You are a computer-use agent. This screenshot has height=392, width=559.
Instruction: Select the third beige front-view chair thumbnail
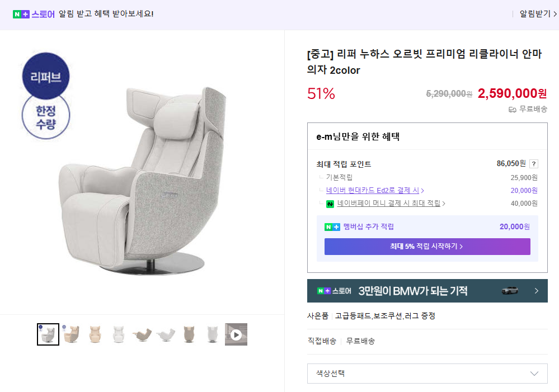(95, 334)
